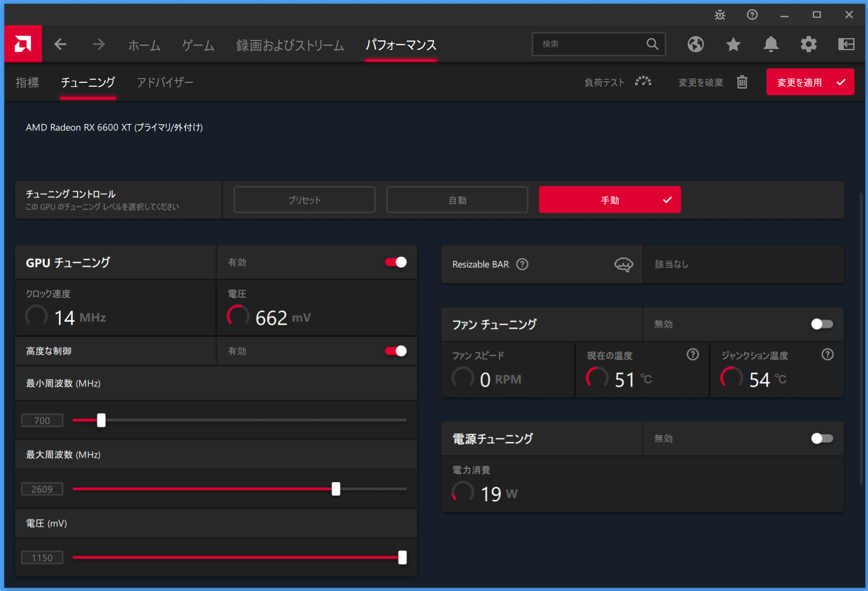Go forward with the right arrow
The image size is (868, 591).
click(98, 44)
